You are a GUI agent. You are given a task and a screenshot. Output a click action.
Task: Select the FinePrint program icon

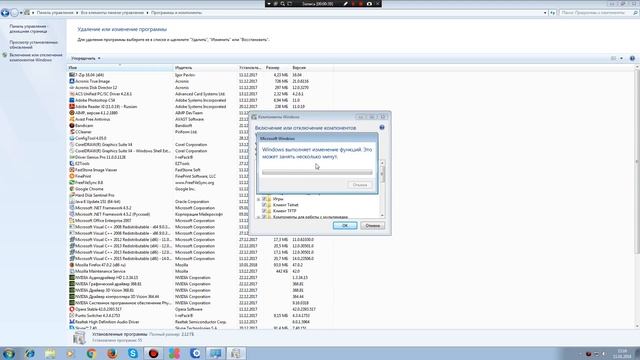coord(72,176)
